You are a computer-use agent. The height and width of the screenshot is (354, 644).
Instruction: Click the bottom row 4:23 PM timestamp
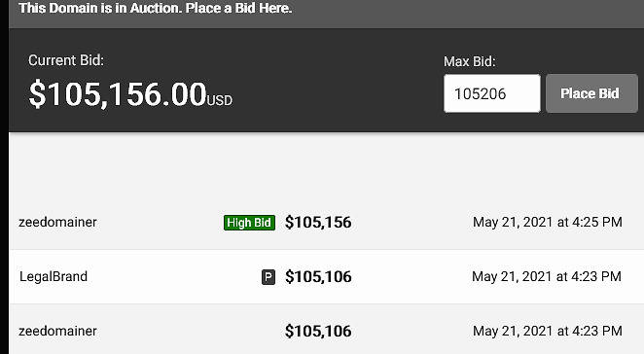(548, 331)
